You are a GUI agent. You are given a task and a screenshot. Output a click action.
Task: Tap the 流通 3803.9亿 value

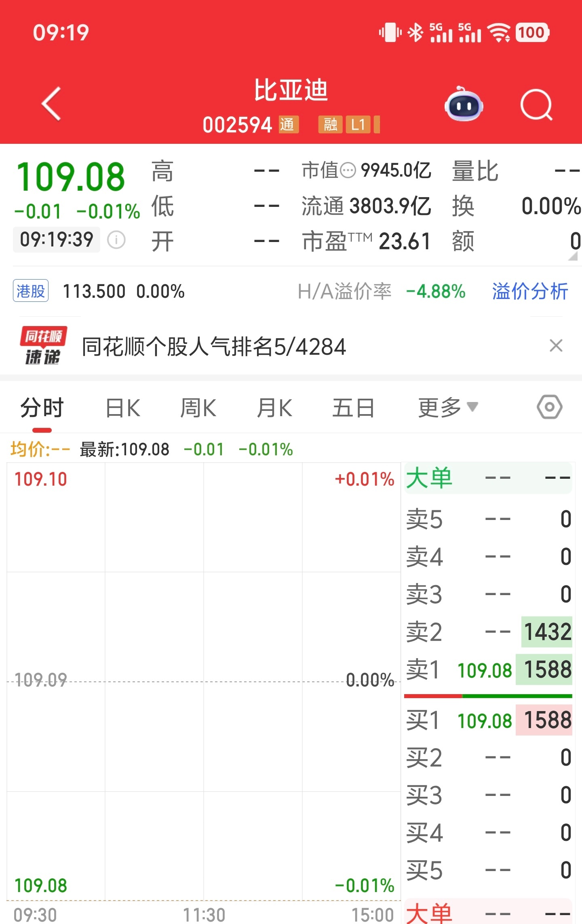coord(390,206)
